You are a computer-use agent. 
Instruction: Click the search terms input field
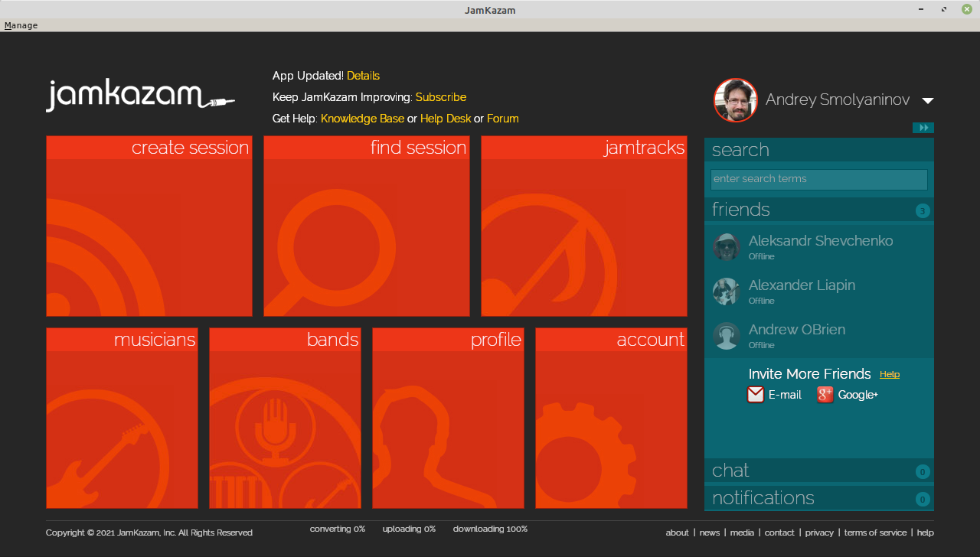819,179
